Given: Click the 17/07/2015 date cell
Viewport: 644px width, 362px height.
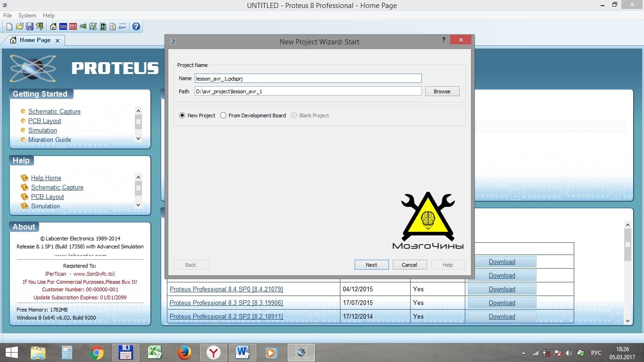Looking at the screenshot, I should [x=375, y=303].
